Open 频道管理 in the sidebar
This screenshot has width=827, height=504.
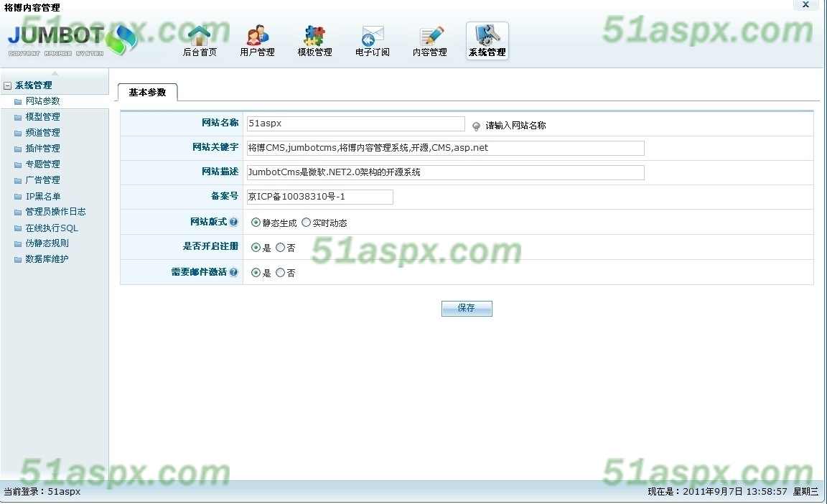[x=43, y=132]
